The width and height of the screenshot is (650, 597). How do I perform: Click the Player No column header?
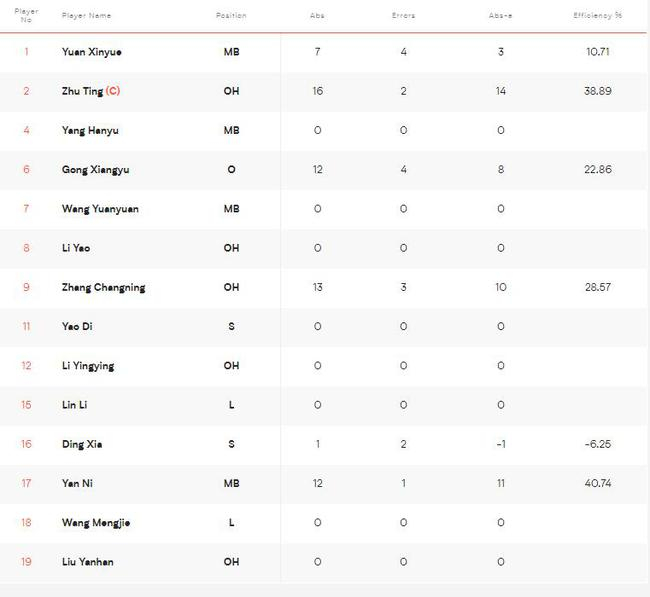point(27,16)
